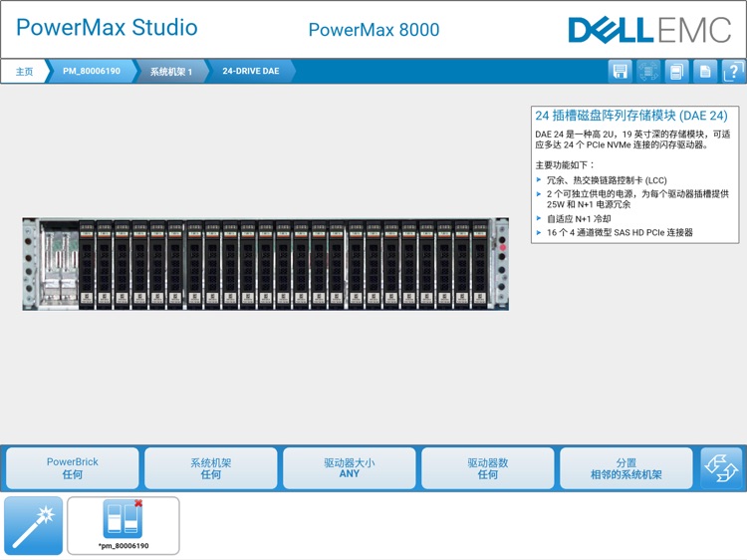Click the 16 个 4 通道微型 SAS HD bullet

pyautogui.click(x=620, y=232)
